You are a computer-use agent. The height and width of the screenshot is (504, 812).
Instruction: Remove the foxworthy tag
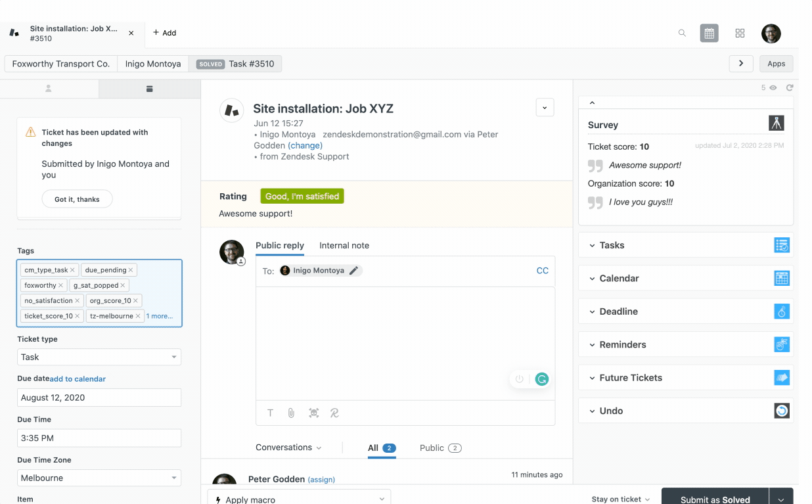pos(60,285)
